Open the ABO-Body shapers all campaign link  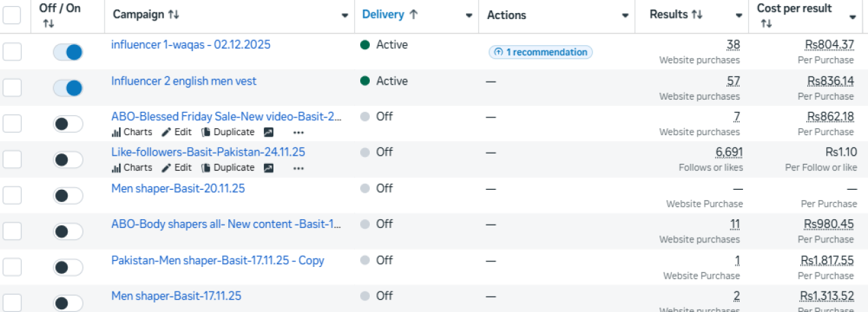(x=226, y=225)
